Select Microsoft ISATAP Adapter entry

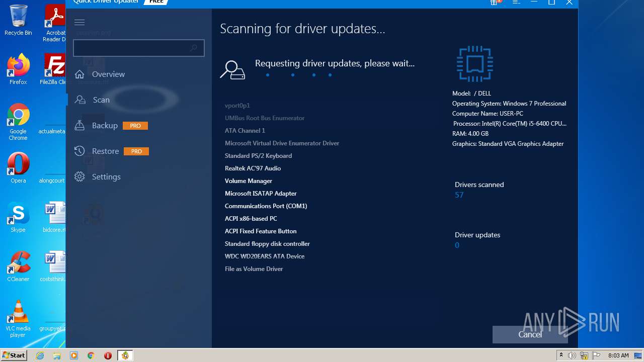click(261, 194)
